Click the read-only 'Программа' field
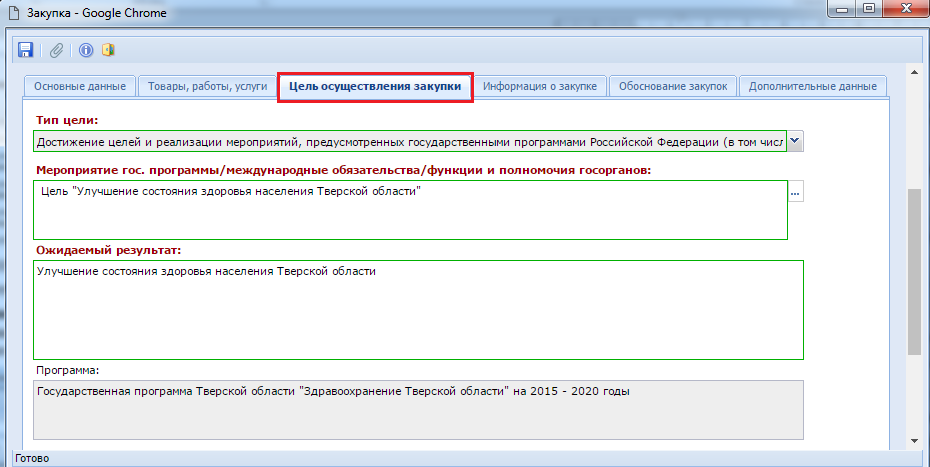Image resolution: width=930 pixels, height=467 pixels. click(418, 409)
